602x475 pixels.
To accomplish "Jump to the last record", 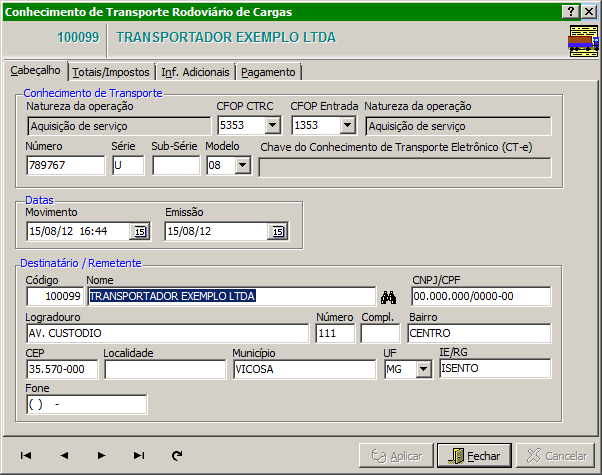I will click(x=139, y=455).
